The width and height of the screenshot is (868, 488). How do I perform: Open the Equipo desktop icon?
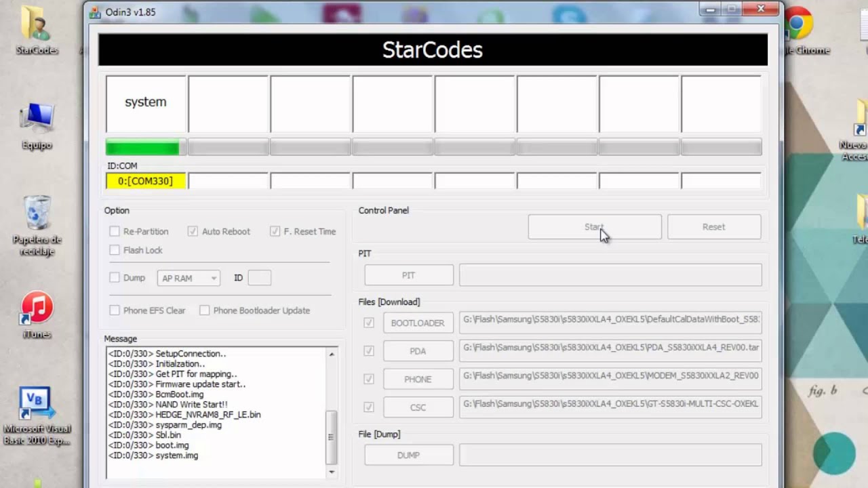[x=37, y=126]
